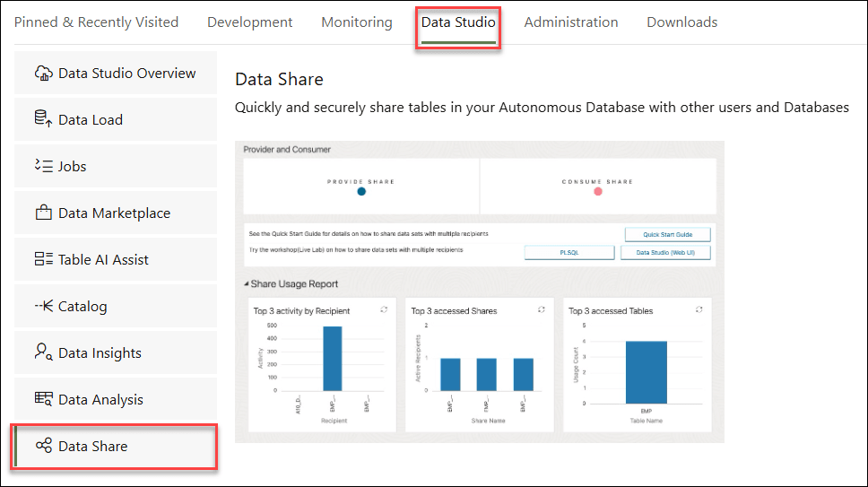Click the PLSQL workshop button
Viewport: 868px width, 487px height.
(569, 252)
